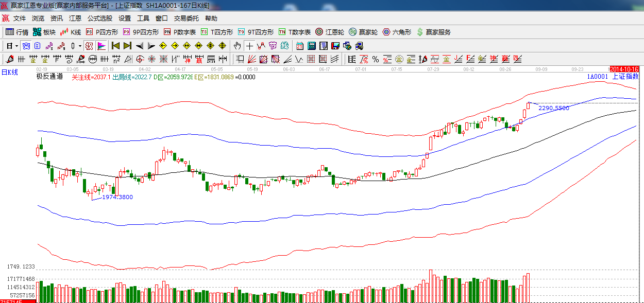
Task: Open the 行情 market quotes view
Action: click(x=16, y=32)
